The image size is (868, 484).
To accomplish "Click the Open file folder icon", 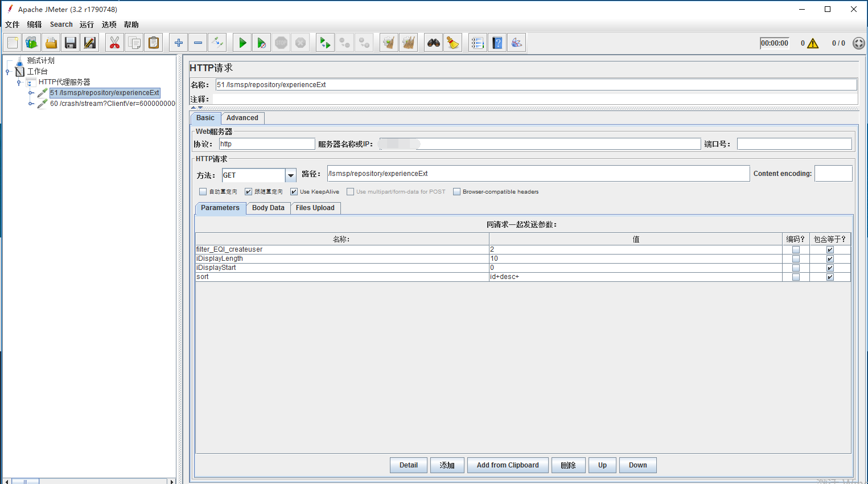I will click(51, 43).
